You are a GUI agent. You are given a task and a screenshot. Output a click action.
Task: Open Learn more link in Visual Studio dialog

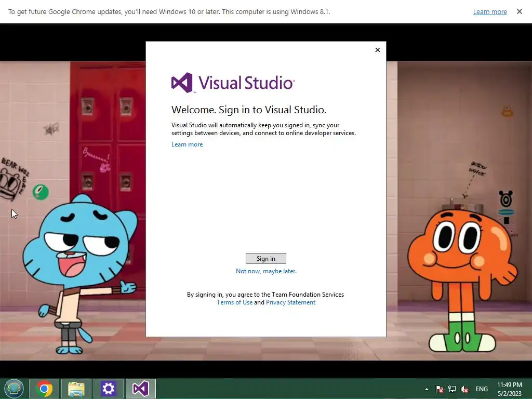click(x=187, y=144)
